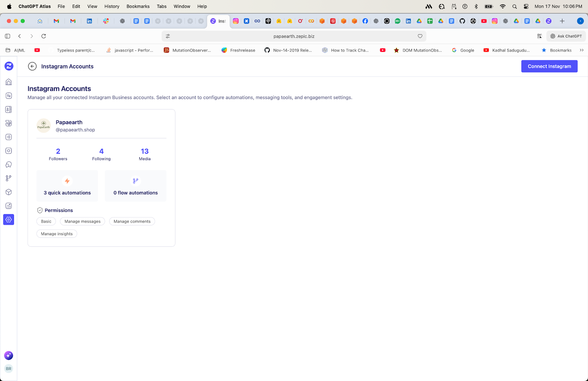588x381 pixels.
Task: Open the BR user avatar menu
Action: (8, 368)
